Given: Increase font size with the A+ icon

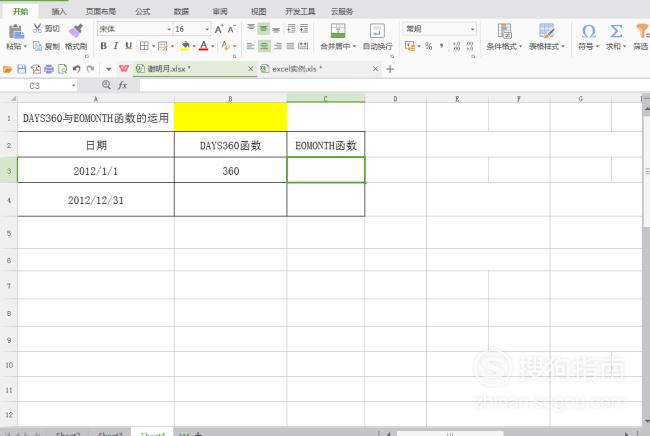Looking at the screenshot, I should pyautogui.click(x=218, y=29).
